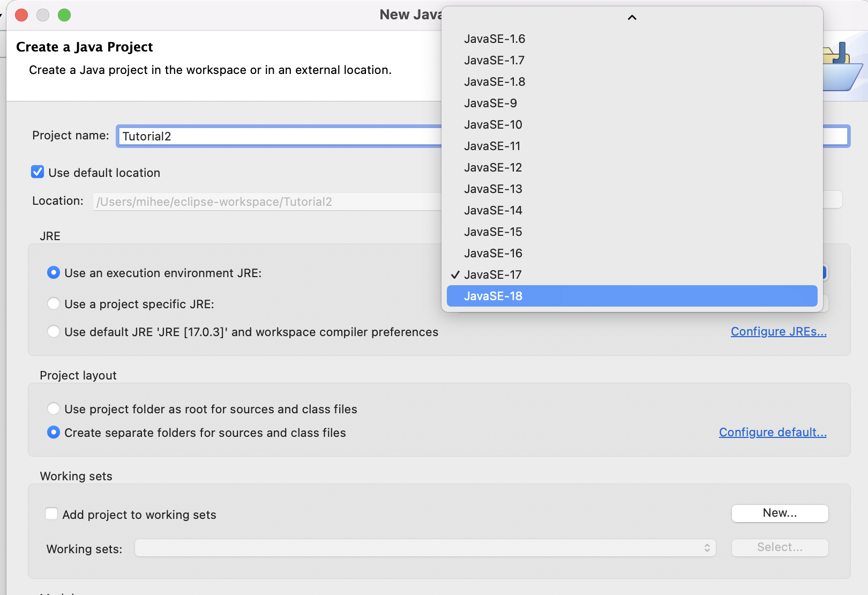Select Use a project specific JRE radio
The image size is (868, 595).
coord(54,304)
